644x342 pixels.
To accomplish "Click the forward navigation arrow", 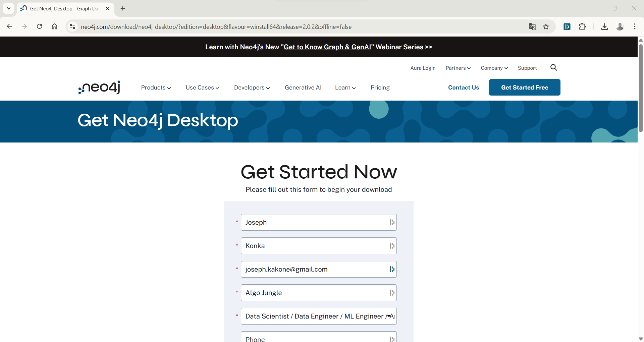I will [x=24, y=26].
